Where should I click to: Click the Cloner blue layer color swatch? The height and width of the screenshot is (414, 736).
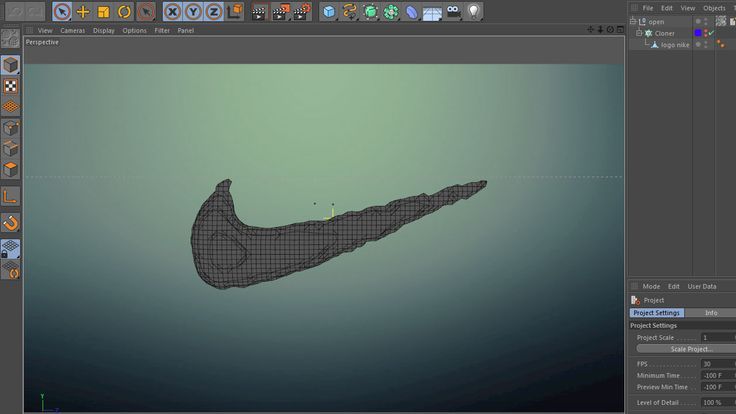[699, 33]
